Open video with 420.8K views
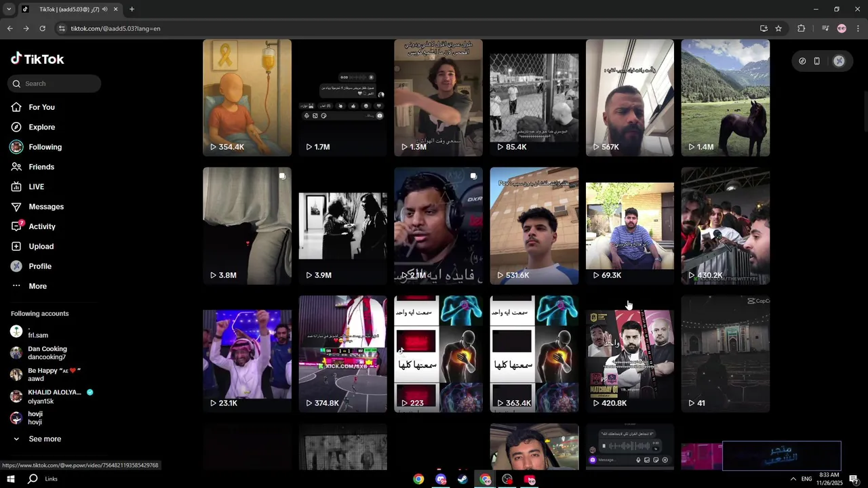Screen dimensions: 868x488 (629, 354)
